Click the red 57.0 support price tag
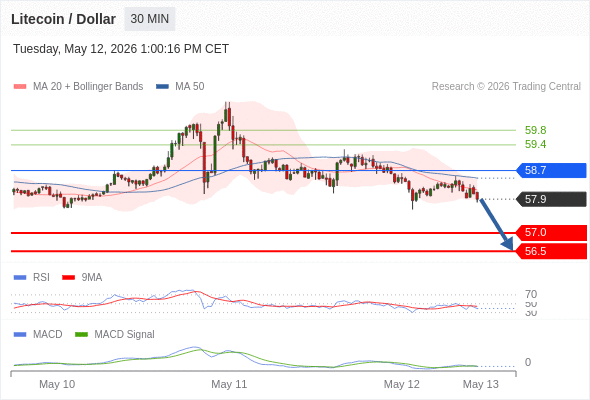This screenshot has height=400, width=590. [551, 233]
